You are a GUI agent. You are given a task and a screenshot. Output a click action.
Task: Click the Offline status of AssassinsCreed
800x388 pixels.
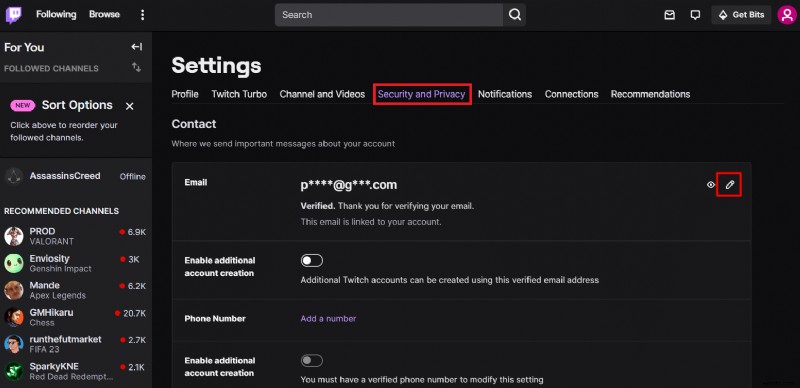pos(133,177)
